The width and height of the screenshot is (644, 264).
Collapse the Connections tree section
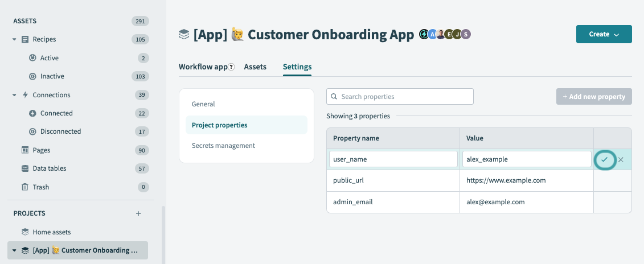[14, 95]
